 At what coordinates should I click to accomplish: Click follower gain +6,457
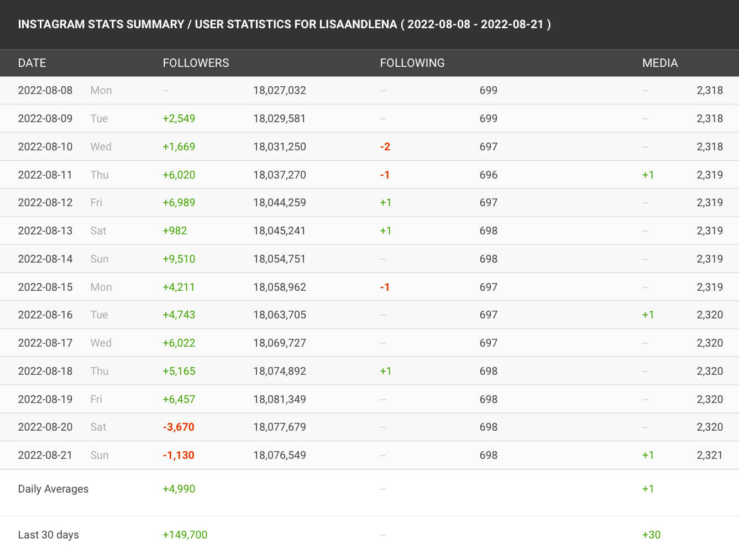(179, 399)
